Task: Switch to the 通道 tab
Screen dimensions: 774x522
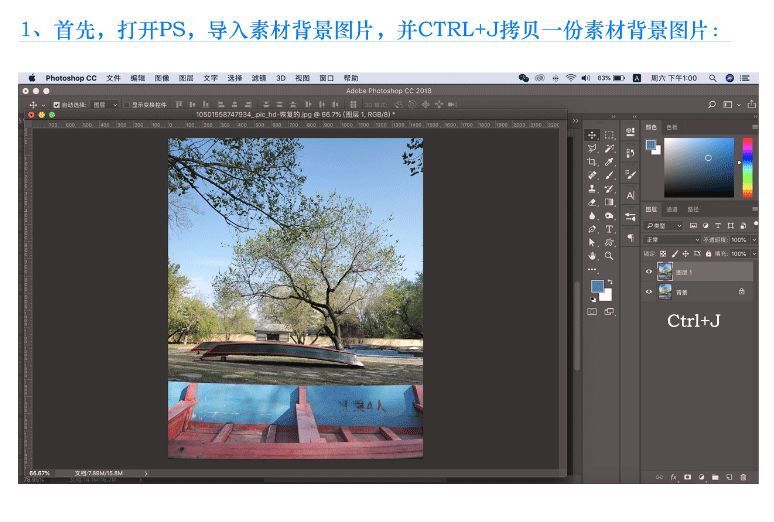Action: click(672, 209)
